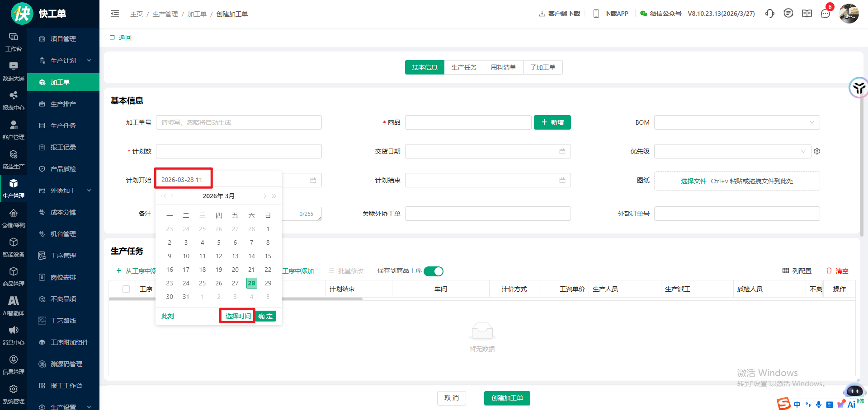The width and height of the screenshot is (868, 410).
Task: Click 选择时间 in the date picker
Action: [238, 316]
